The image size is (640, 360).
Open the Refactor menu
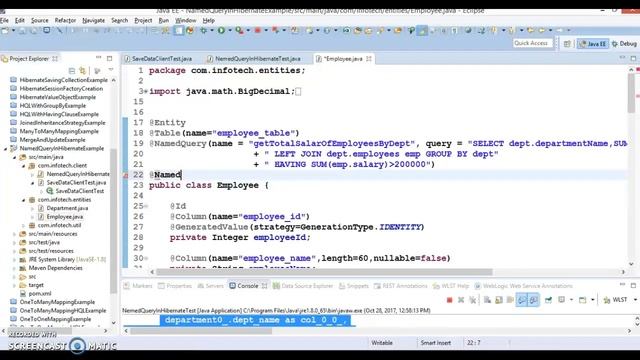(x=65, y=20)
